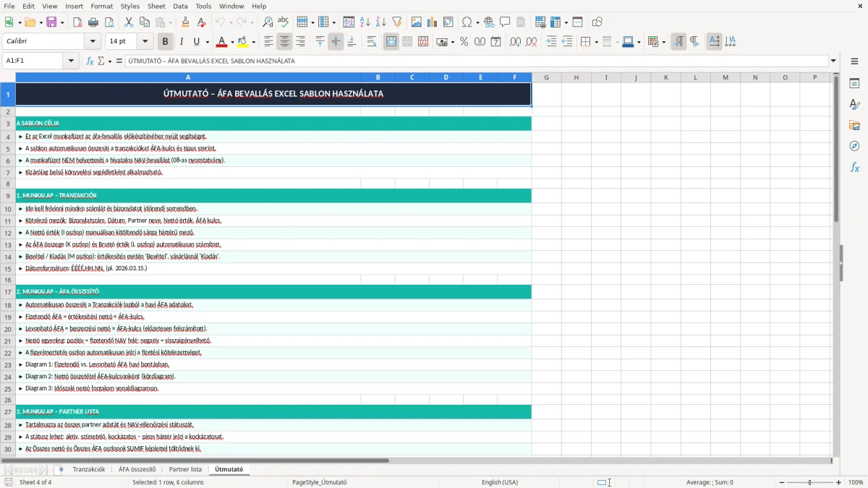Open the File menu
868x488 pixels.
pyautogui.click(x=9, y=6)
